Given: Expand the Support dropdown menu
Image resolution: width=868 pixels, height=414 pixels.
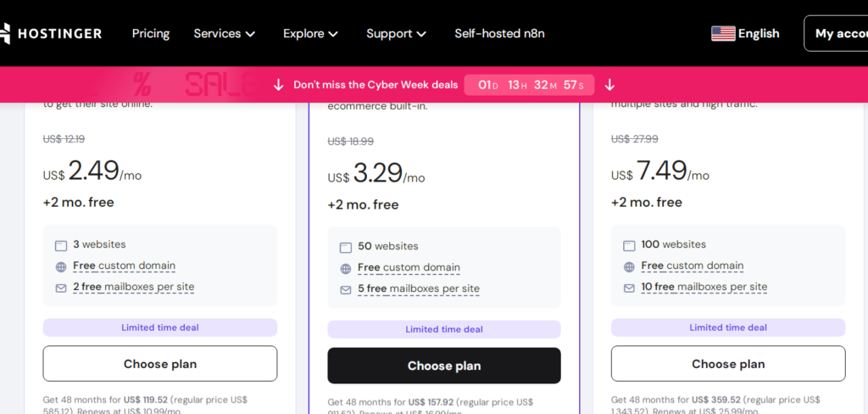Looking at the screenshot, I should pyautogui.click(x=397, y=33).
